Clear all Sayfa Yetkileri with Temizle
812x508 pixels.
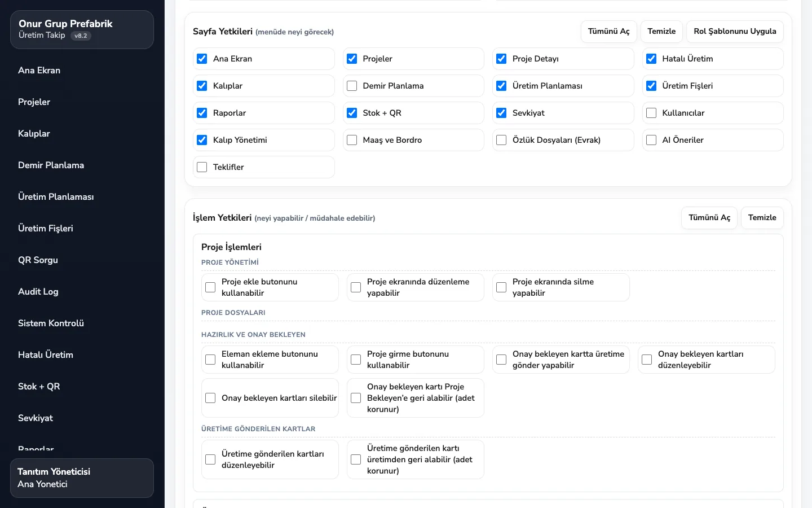click(x=661, y=32)
